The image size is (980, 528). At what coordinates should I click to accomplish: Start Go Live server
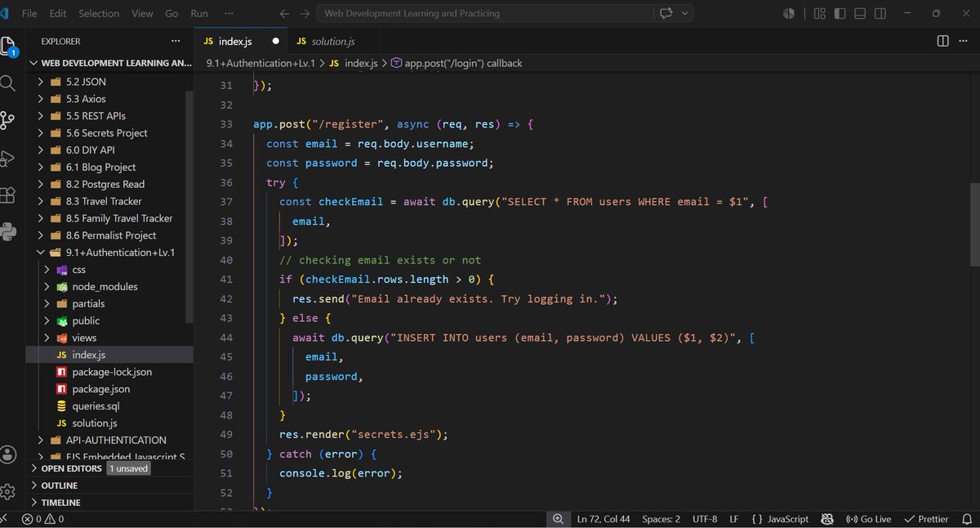click(x=868, y=519)
